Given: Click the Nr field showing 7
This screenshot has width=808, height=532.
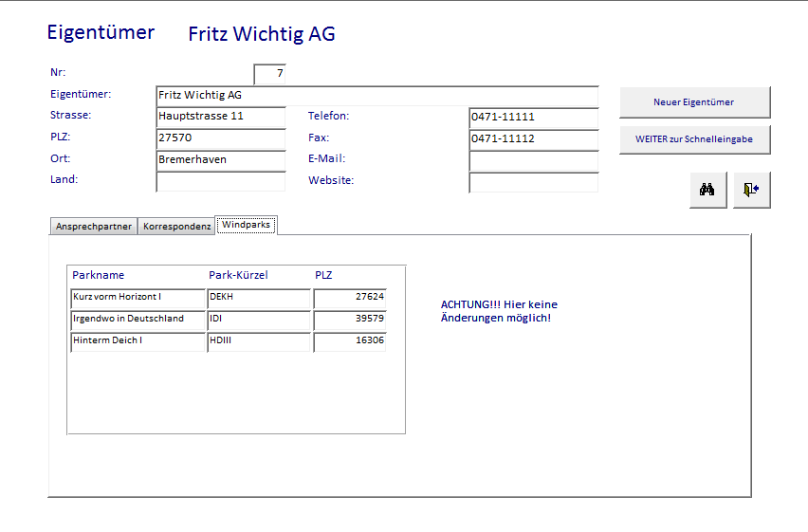Looking at the screenshot, I should (269, 74).
